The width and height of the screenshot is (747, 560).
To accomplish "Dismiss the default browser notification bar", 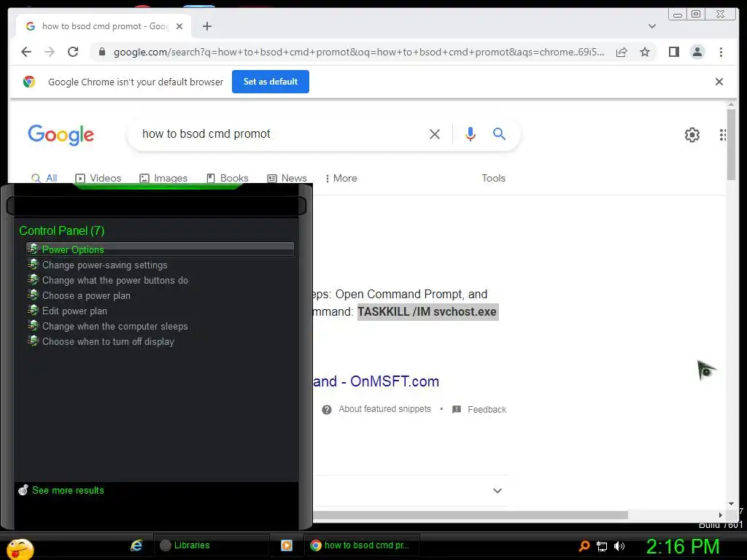I will pyautogui.click(x=719, y=82).
